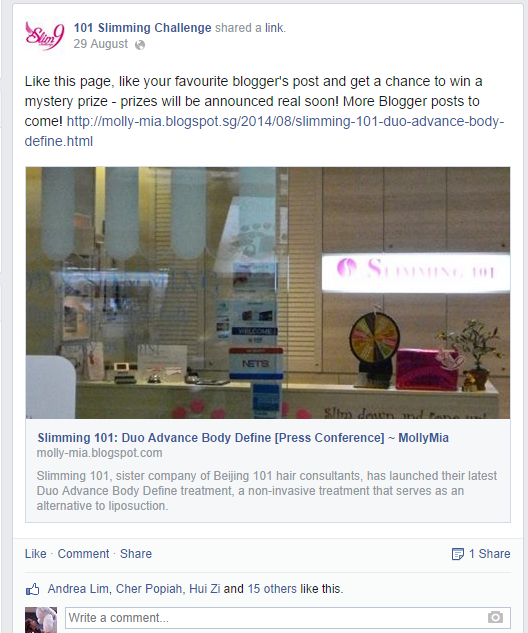Viewport: 528px width, 633px height.
Task: Open your commenter profile thumbnail
Action: tap(41, 620)
